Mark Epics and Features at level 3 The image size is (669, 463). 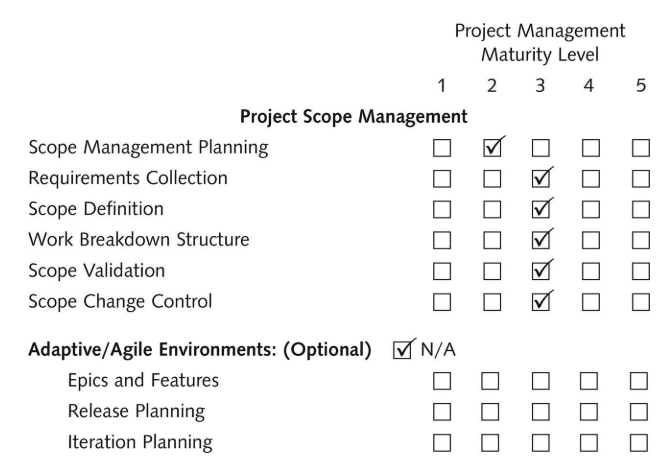(x=541, y=381)
